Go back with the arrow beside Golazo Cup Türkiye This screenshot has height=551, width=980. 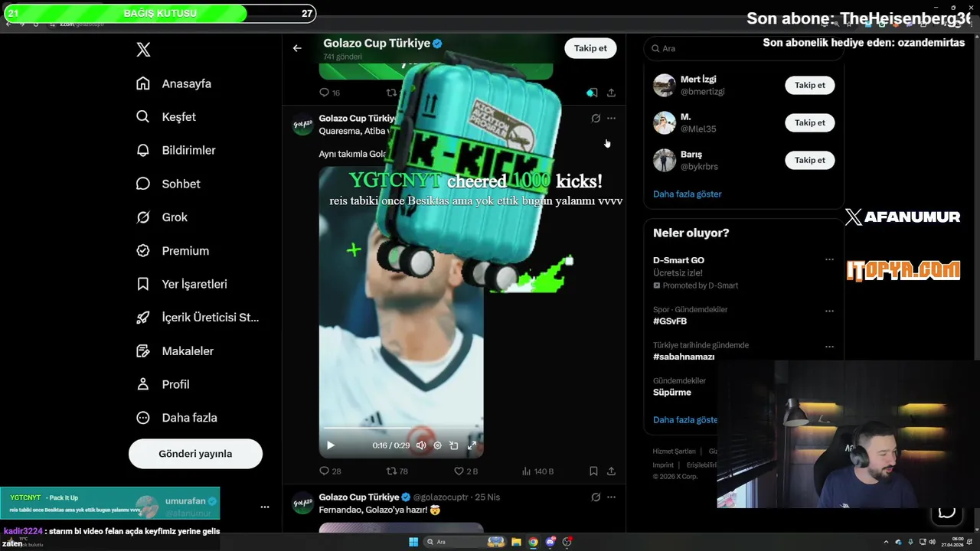[297, 48]
